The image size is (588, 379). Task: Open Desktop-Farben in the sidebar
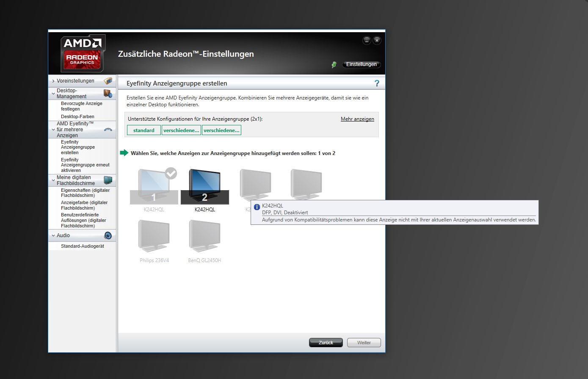point(77,116)
